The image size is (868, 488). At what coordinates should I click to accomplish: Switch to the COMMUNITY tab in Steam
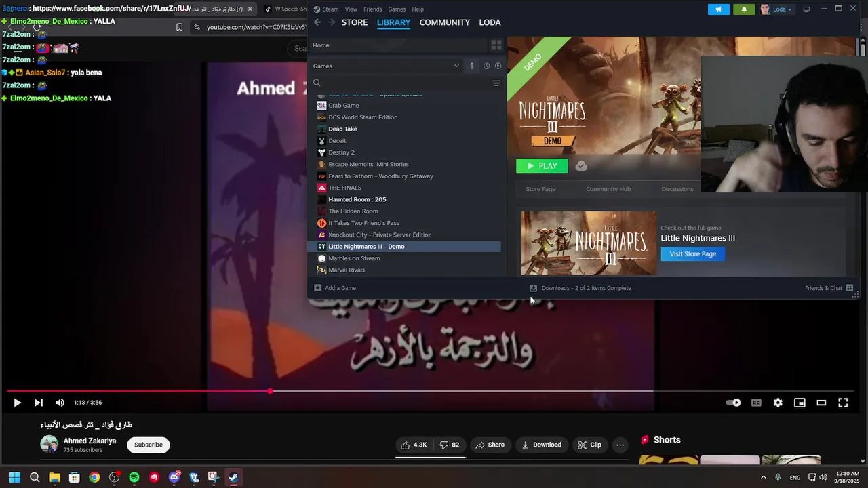[x=445, y=22]
